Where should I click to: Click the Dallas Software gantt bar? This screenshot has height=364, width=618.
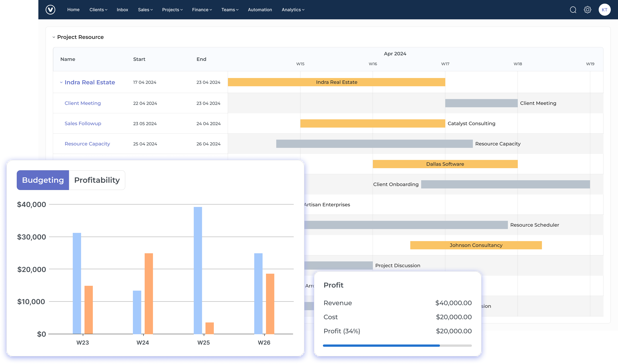[445, 164]
